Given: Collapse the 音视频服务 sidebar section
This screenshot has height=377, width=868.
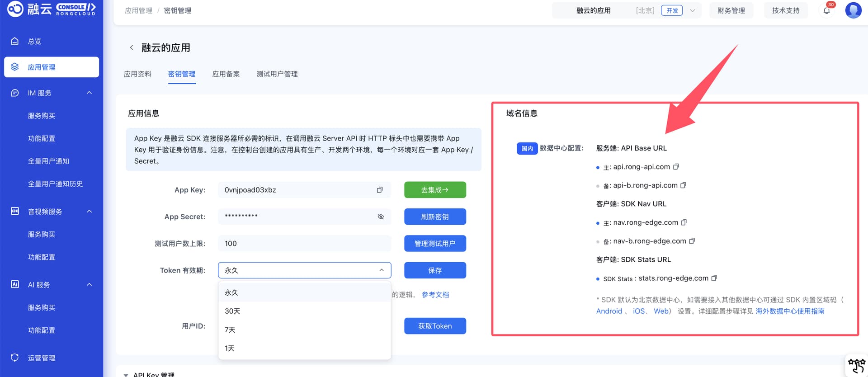Looking at the screenshot, I should (x=89, y=212).
